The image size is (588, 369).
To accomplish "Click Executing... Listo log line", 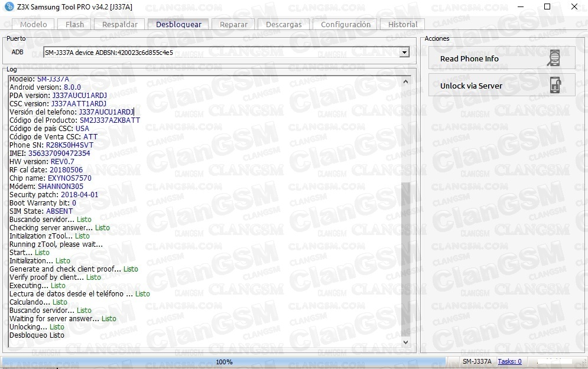I will pyautogui.click(x=37, y=286).
